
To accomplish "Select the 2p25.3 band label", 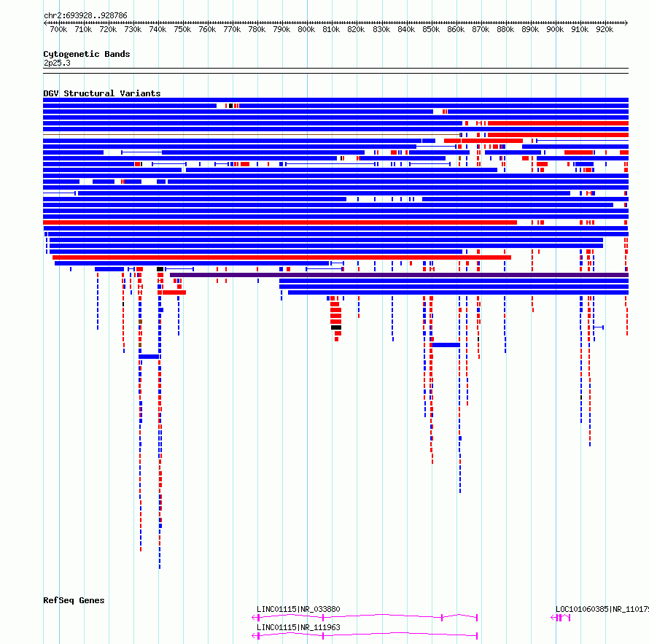I will click(57, 63).
